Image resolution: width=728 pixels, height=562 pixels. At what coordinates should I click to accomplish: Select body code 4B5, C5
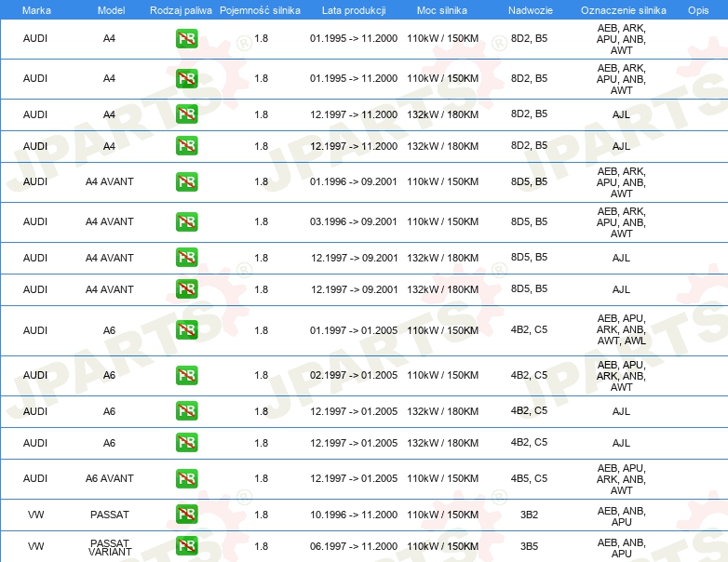click(529, 478)
